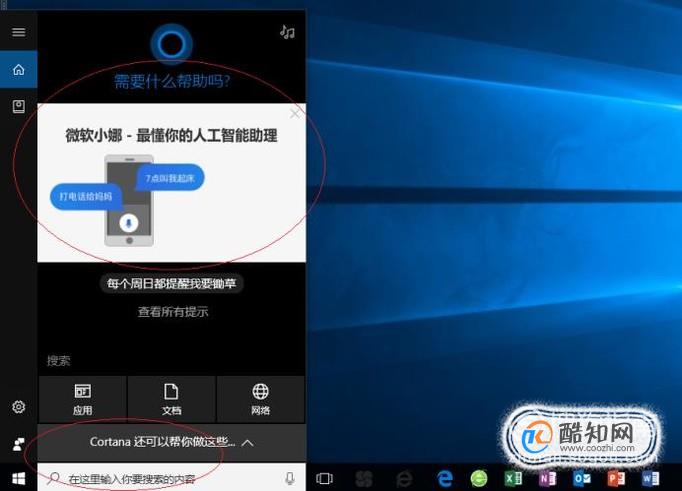Open the Cortana hamburger menu
Image resolution: width=682 pixels, height=491 pixels.
(19, 32)
